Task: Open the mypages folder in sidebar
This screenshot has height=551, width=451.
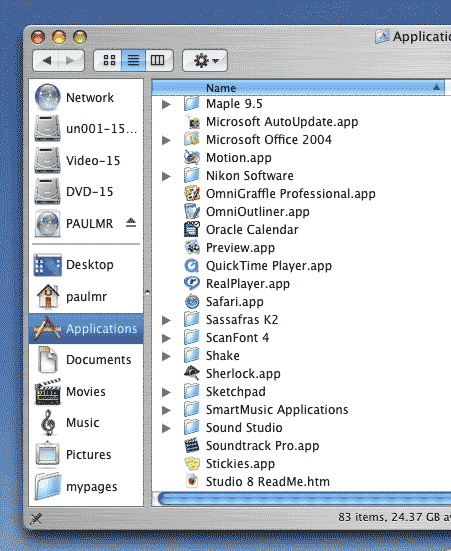Action: click(x=86, y=487)
